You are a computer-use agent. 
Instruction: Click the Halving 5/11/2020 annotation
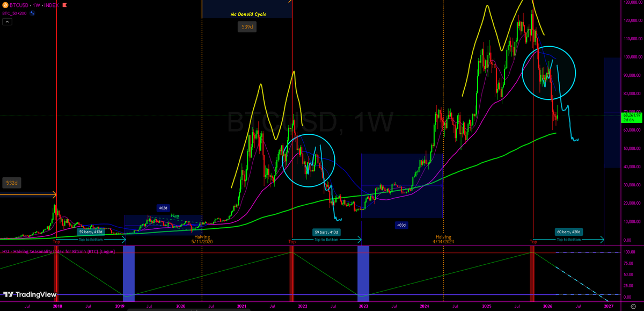(202, 239)
